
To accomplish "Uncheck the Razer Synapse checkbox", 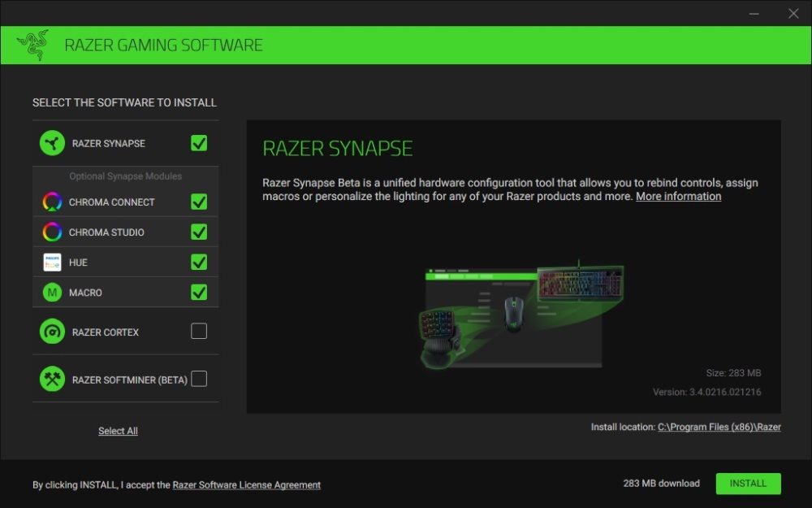I will (199, 143).
